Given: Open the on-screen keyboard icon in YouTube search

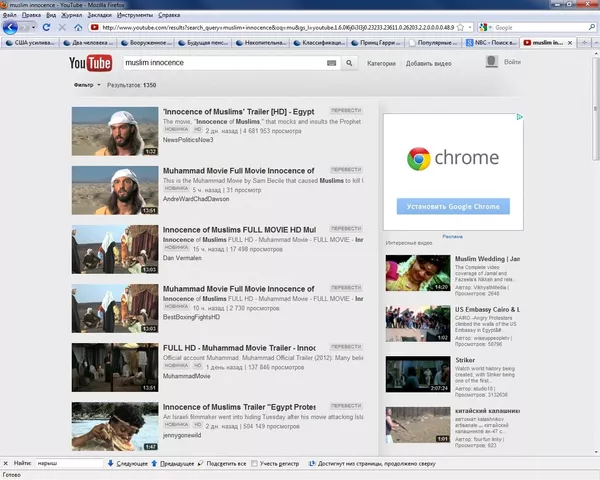Looking at the screenshot, I should pos(331,63).
